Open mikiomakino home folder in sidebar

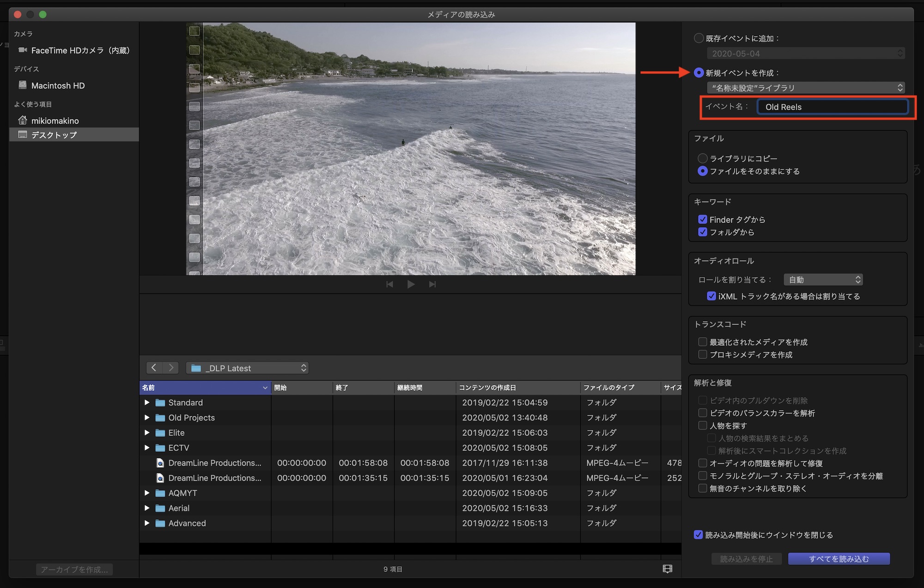point(55,121)
